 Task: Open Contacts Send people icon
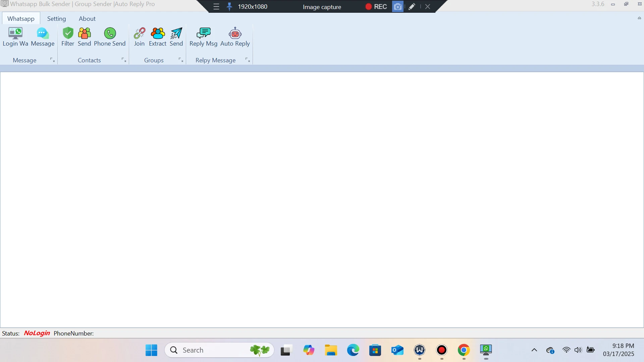84,37
